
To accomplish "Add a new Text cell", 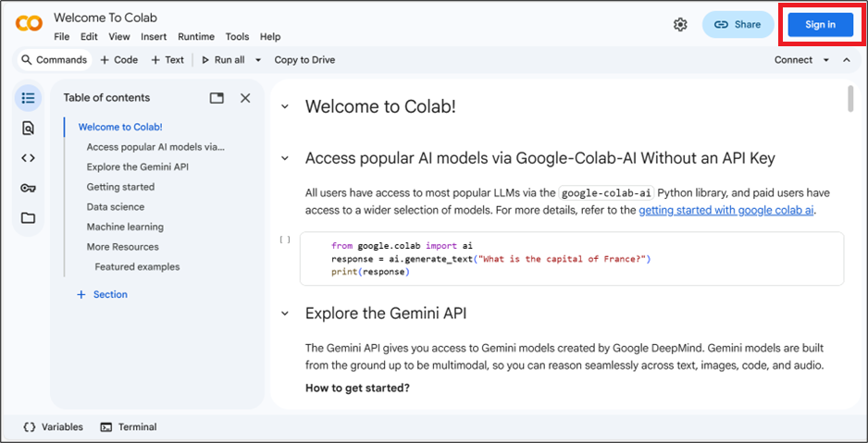I will [167, 60].
